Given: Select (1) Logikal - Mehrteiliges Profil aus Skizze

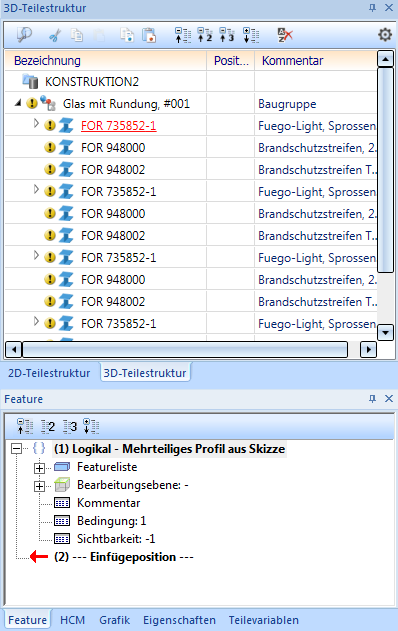Looking at the screenshot, I should pos(169,449).
